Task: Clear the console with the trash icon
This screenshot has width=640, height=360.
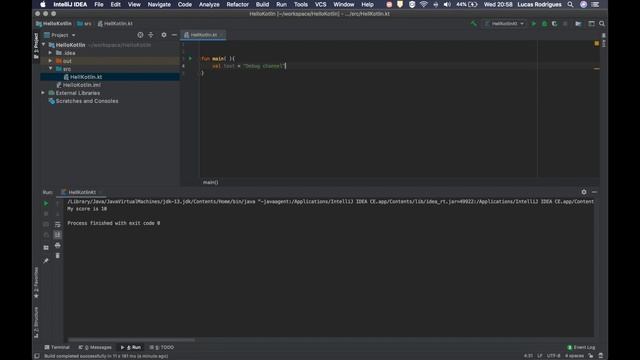Action: 58,256
